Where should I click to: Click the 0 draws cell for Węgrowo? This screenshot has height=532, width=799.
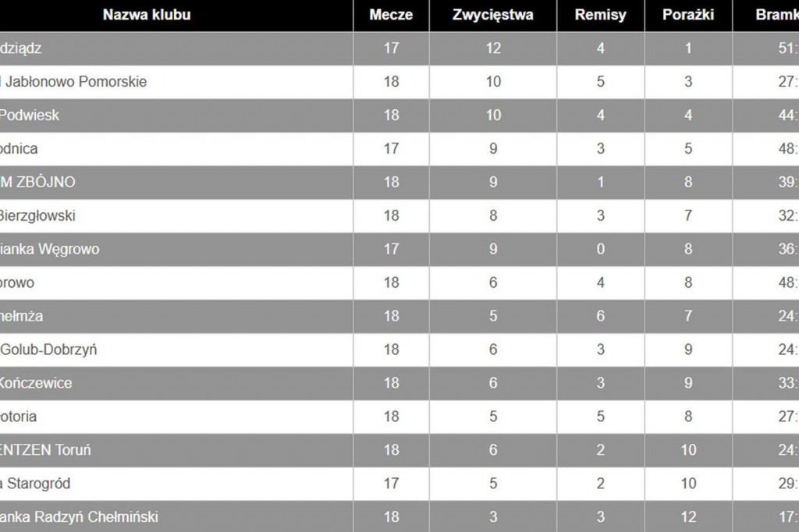[600, 249]
